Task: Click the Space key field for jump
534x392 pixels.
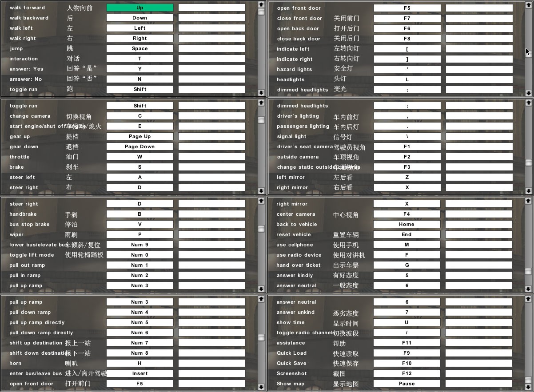Action: click(140, 48)
